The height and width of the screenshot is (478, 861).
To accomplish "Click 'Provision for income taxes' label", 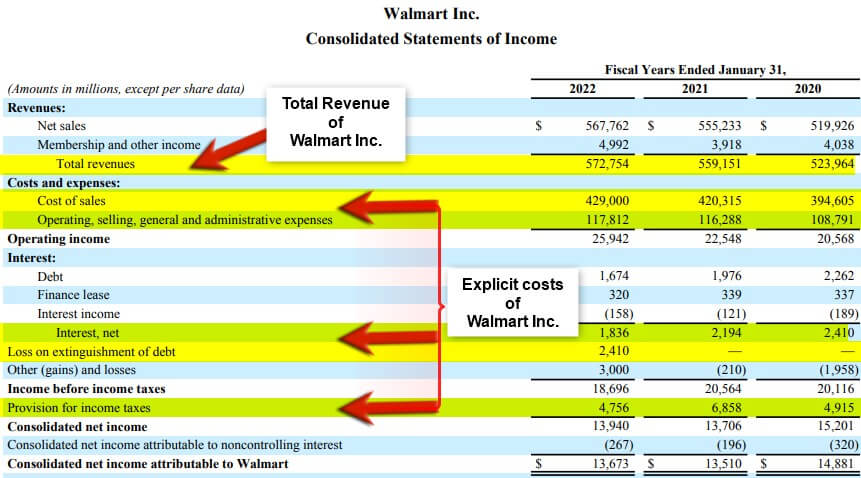I will 79,408.
